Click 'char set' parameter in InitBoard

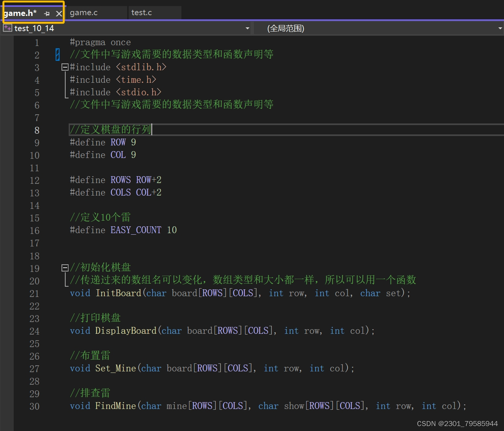tap(381, 293)
